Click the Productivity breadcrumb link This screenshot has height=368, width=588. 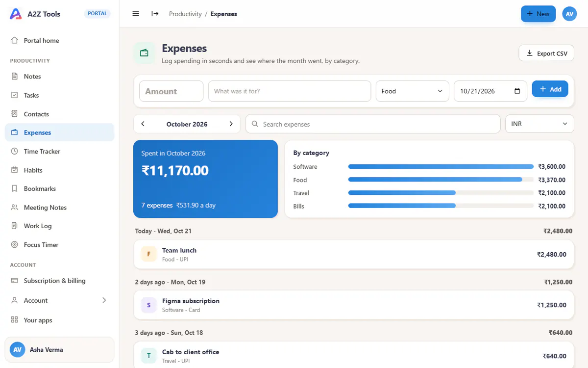[x=185, y=14]
